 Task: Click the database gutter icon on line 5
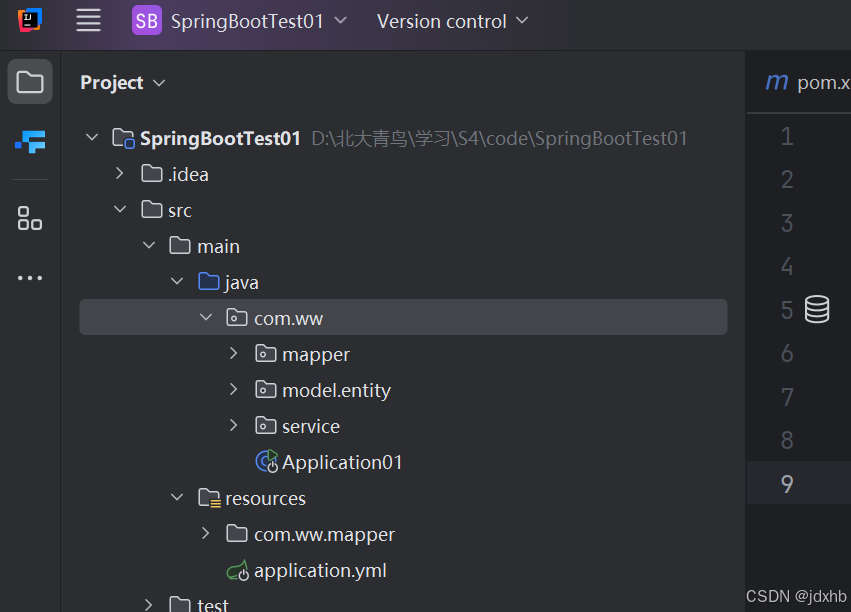[817, 310]
